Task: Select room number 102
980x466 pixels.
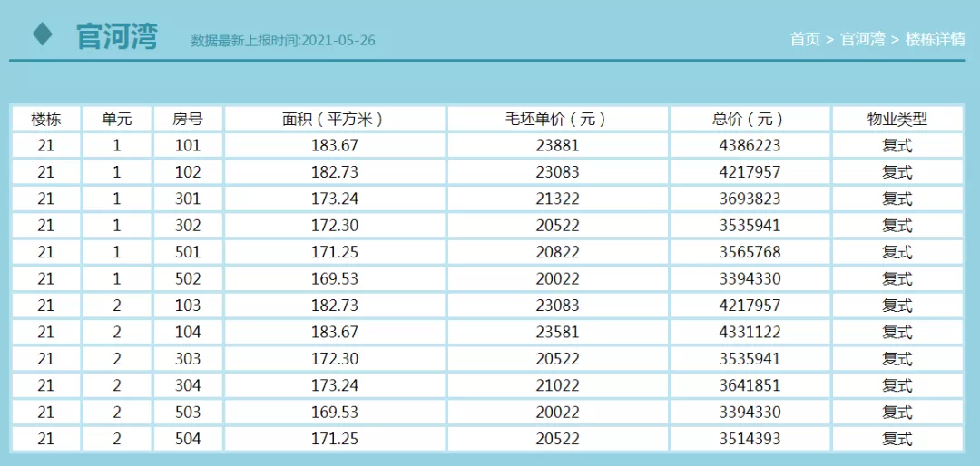Action: click(x=188, y=172)
